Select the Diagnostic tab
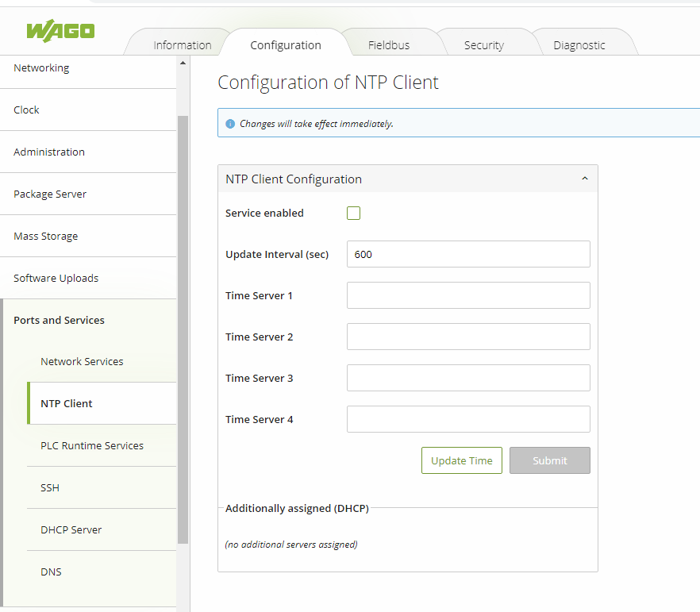This screenshot has width=700, height=612. (579, 45)
